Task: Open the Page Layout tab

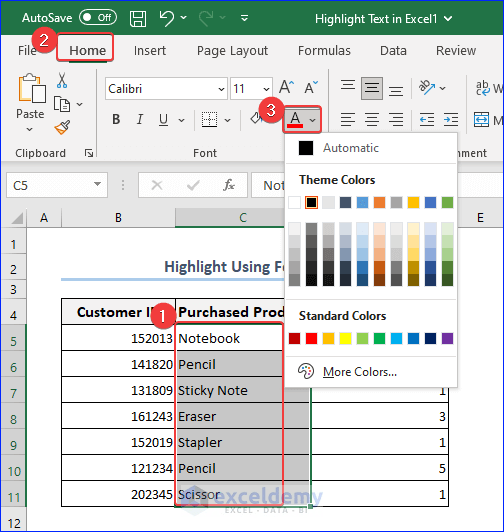Action: 232,51
